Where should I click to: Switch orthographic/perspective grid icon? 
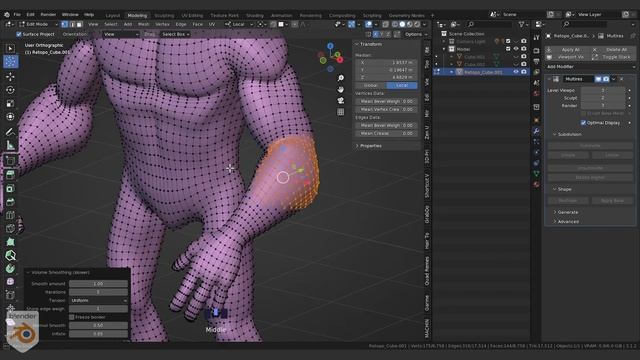pos(340,112)
